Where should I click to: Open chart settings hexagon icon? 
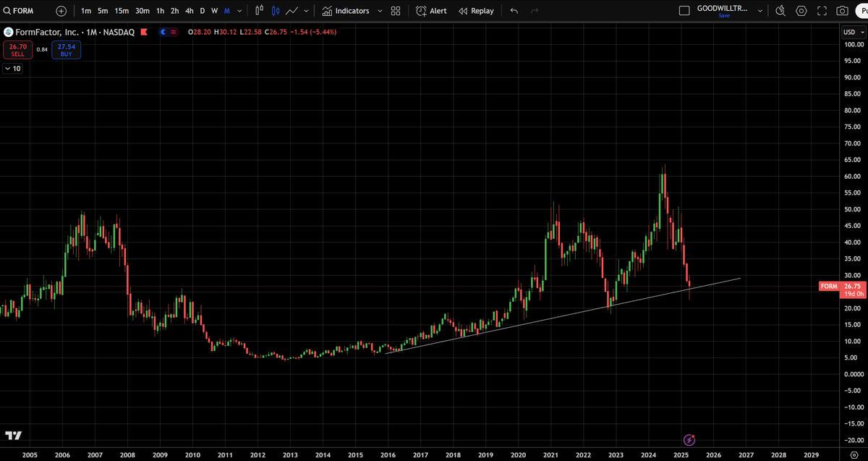pyautogui.click(x=801, y=11)
